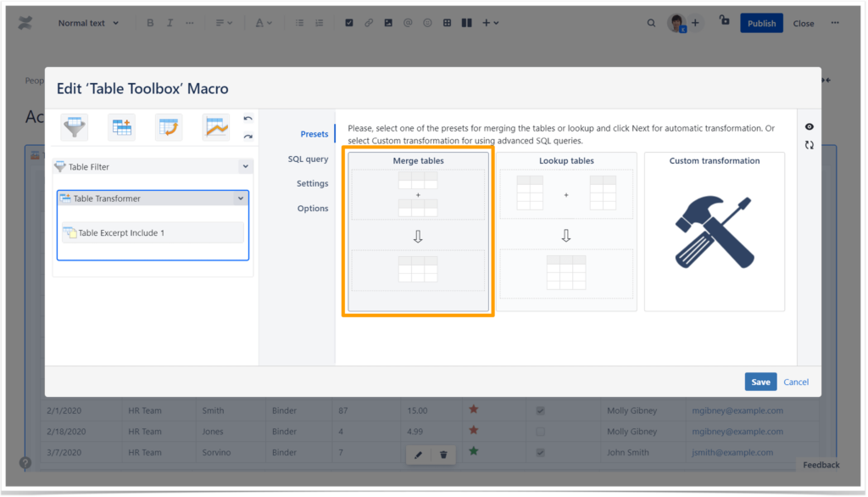The width and height of the screenshot is (868, 497).
Task: Open the text color picker
Action: click(258, 23)
